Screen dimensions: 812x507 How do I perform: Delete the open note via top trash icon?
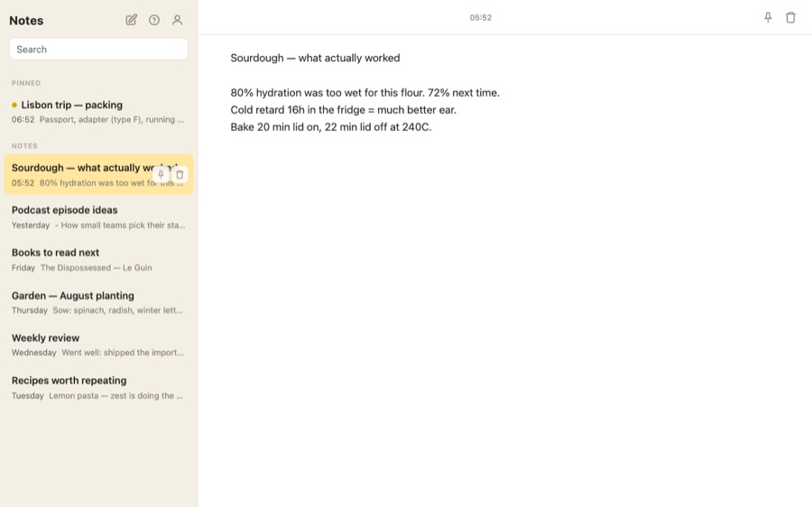[x=790, y=18]
